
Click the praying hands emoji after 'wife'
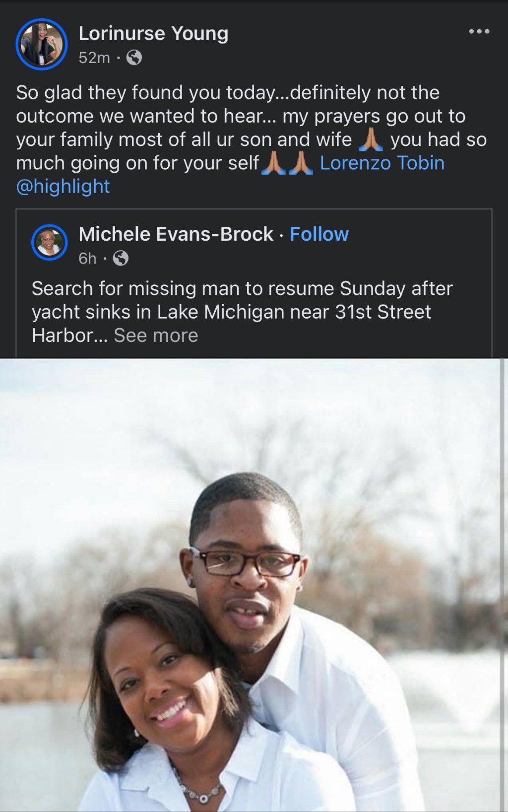pyautogui.click(x=371, y=140)
